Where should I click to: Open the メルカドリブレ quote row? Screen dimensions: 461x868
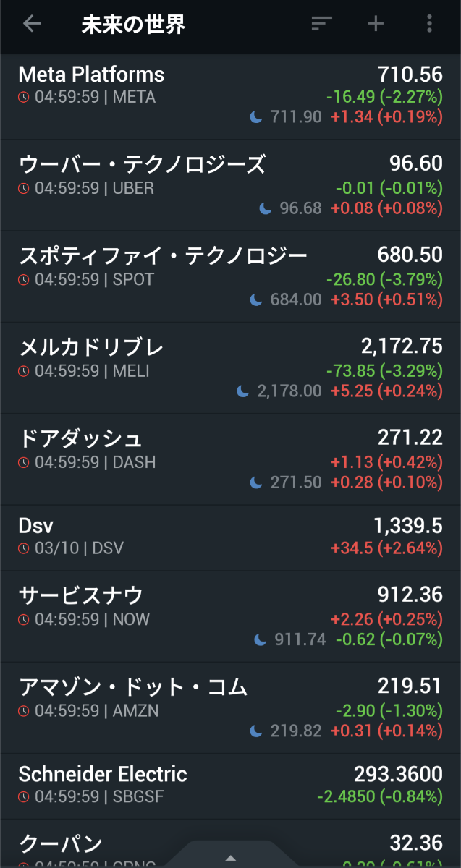tap(91, 348)
